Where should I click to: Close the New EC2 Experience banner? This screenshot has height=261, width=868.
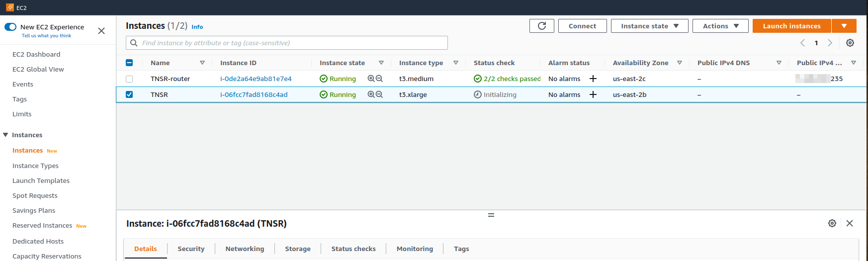[101, 31]
